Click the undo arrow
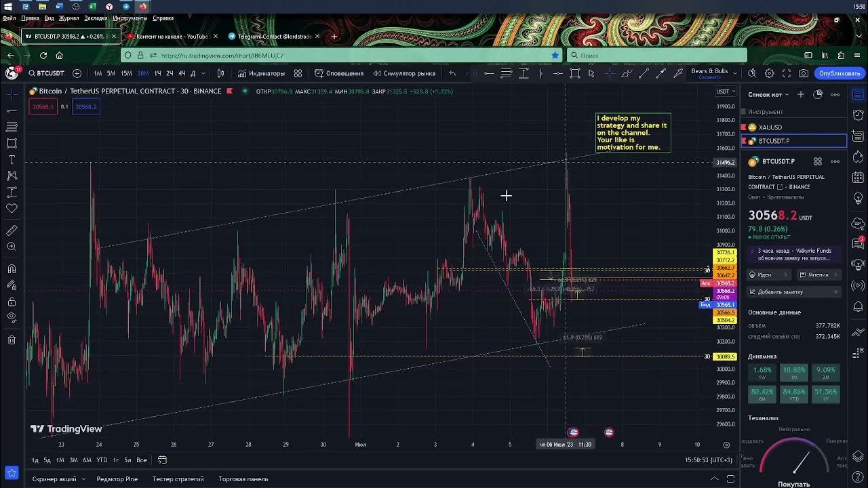This screenshot has height=488, width=868. [452, 73]
